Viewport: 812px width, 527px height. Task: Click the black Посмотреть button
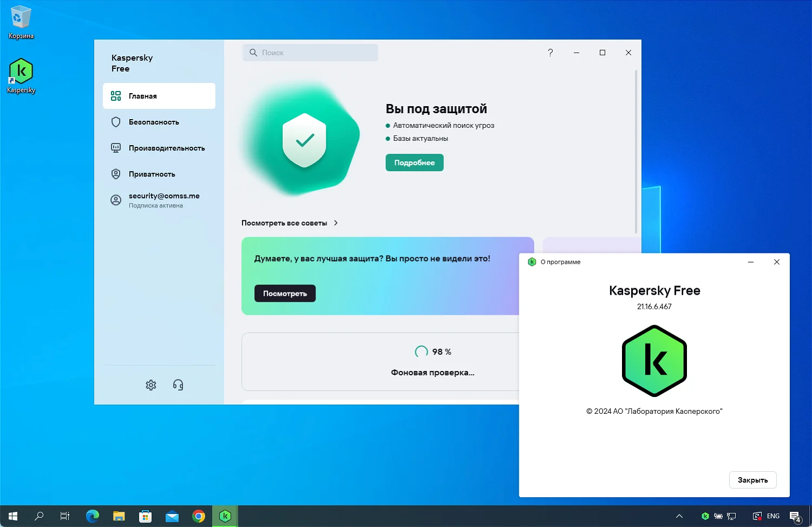click(285, 294)
